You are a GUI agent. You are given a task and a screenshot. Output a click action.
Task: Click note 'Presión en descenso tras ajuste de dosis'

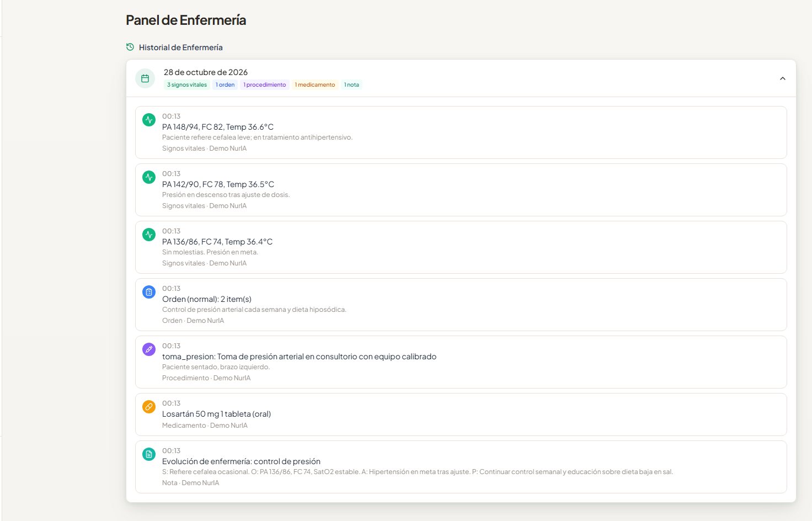point(226,195)
